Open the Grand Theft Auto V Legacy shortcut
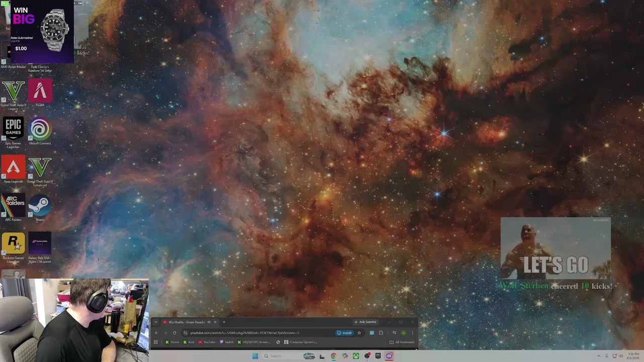 click(13, 95)
